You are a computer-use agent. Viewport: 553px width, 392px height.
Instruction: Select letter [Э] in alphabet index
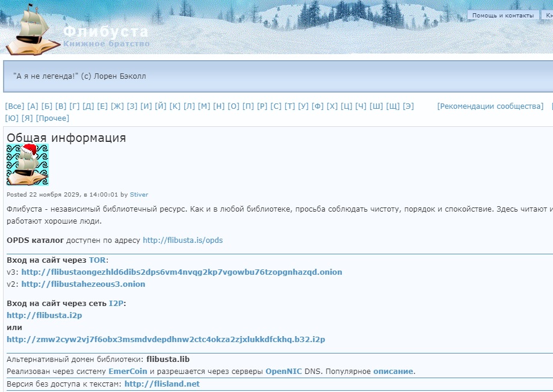[408, 106]
